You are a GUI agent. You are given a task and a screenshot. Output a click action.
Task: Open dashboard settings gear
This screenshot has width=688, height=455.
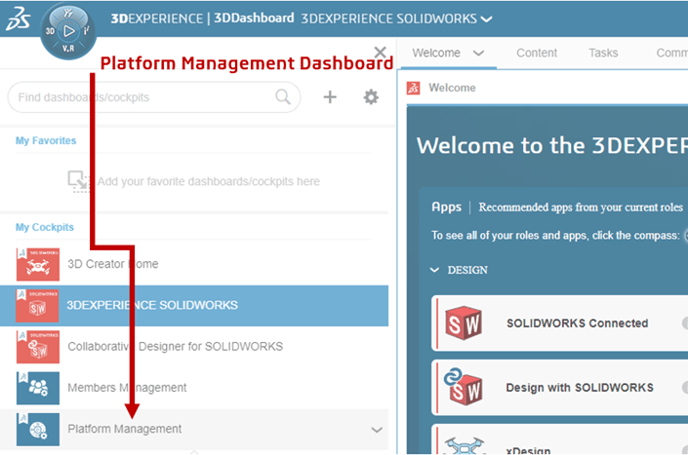tap(371, 97)
